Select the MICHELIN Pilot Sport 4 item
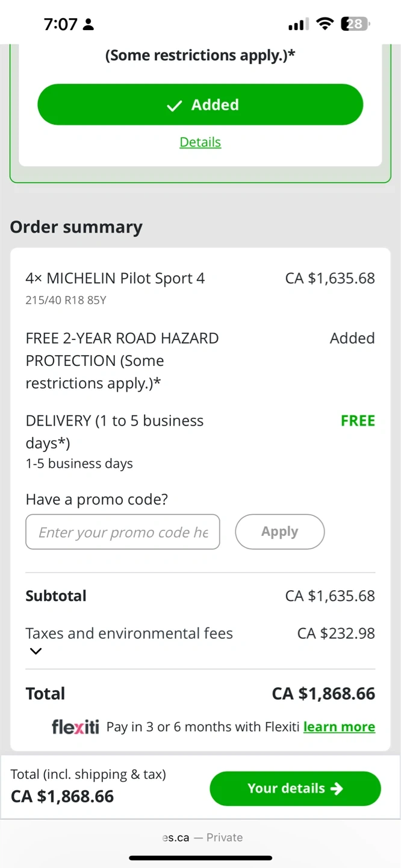 click(115, 278)
